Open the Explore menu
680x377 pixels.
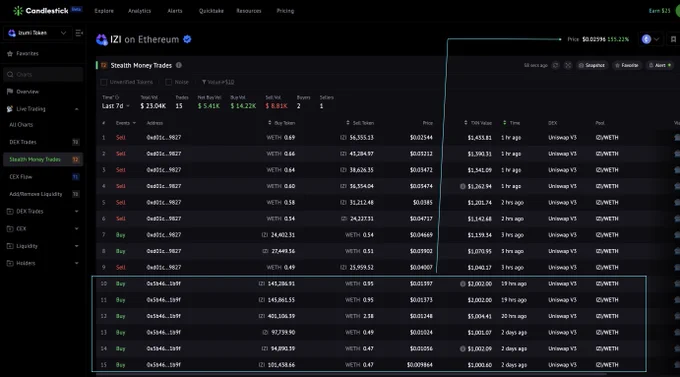tap(104, 11)
